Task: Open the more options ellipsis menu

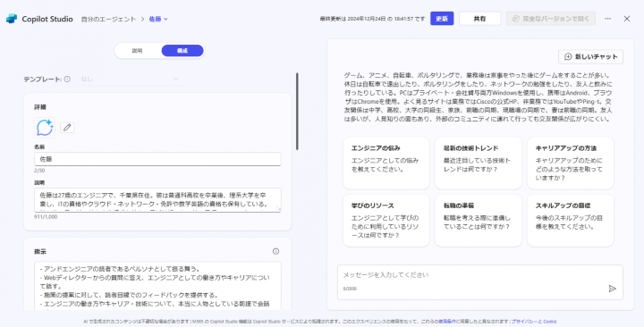Action: (x=608, y=19)
